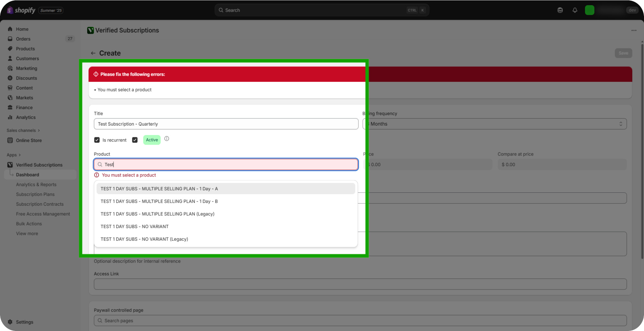Click the Product search field
Viewport: 644px width, 331px height.
[x=226, y=165]
